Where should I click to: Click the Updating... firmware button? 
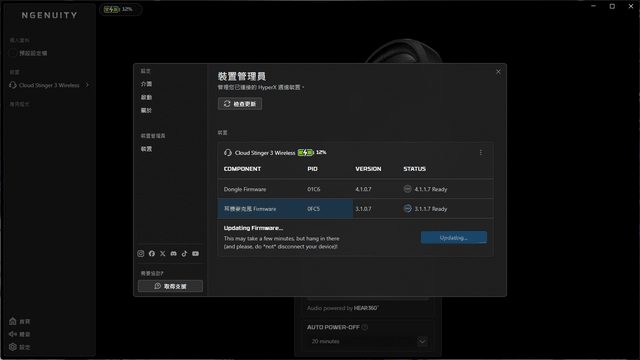(x=454, y=238)
